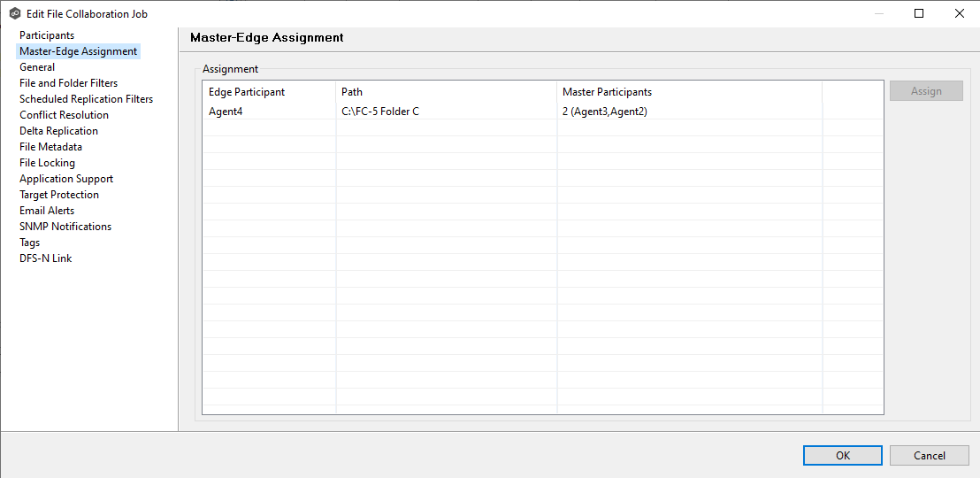Switch to Delta Replication page
This screenshot has height=478, width=980.
click(58, 131)
